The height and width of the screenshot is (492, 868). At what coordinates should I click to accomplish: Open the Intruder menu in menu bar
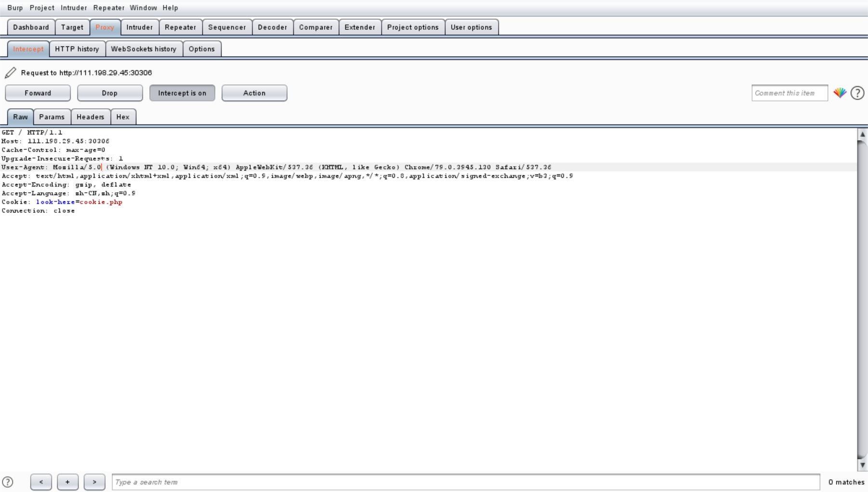pos(74,8)
